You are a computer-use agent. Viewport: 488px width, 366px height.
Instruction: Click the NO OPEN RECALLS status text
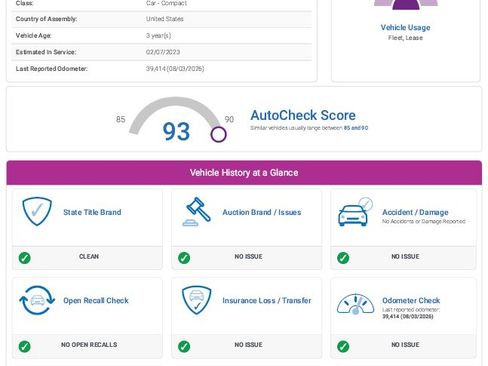point(89,345)
